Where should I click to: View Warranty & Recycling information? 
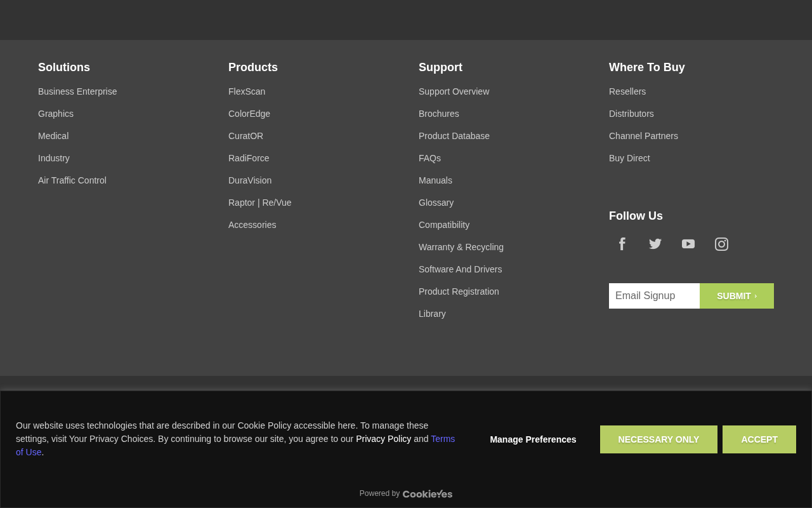(x=461, y=247)
